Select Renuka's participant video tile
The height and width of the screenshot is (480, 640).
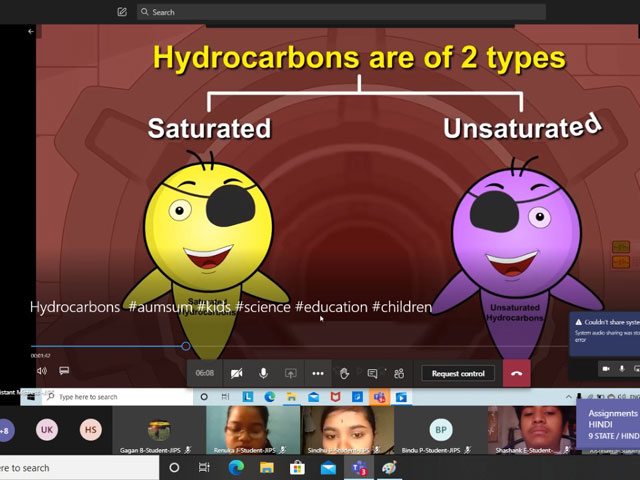pos(253,429)
